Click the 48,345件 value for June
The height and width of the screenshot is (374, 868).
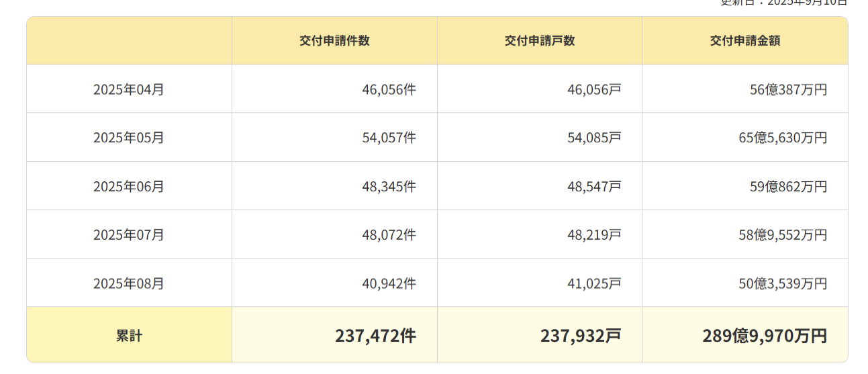pos(389,187)
